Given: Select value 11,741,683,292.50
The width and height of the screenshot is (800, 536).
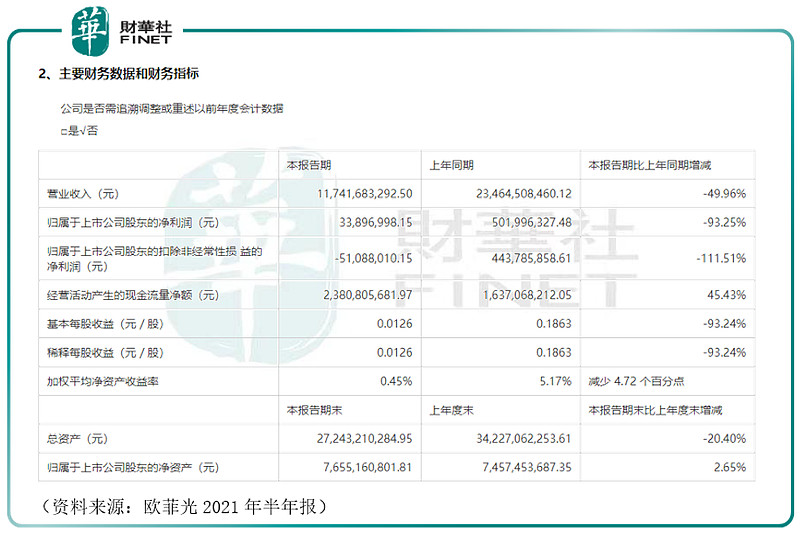Looking at the screenshot, I should click(364, 194).
